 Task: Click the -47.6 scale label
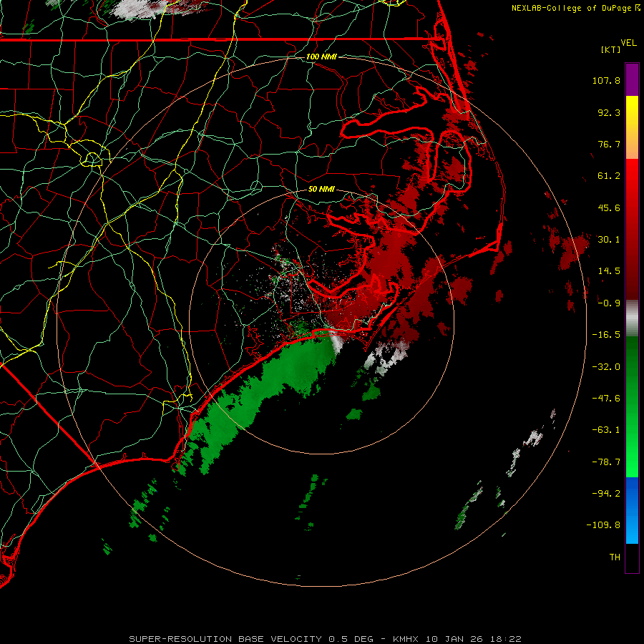tap(606, 399)
